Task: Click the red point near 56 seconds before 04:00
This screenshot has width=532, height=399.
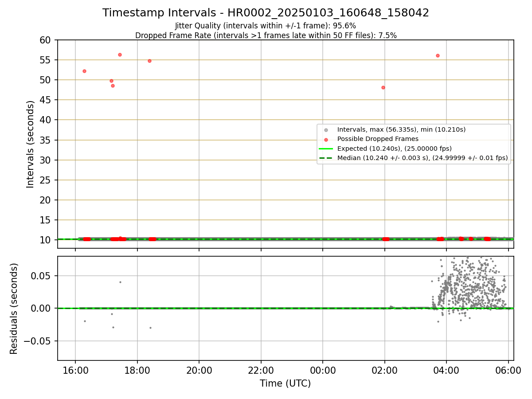Action: (438, 55)
